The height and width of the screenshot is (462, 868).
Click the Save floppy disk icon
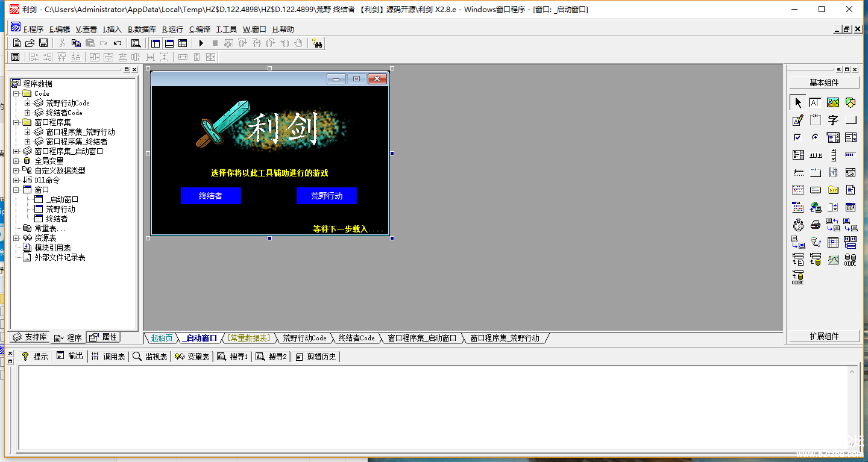(x=43, y=43)
